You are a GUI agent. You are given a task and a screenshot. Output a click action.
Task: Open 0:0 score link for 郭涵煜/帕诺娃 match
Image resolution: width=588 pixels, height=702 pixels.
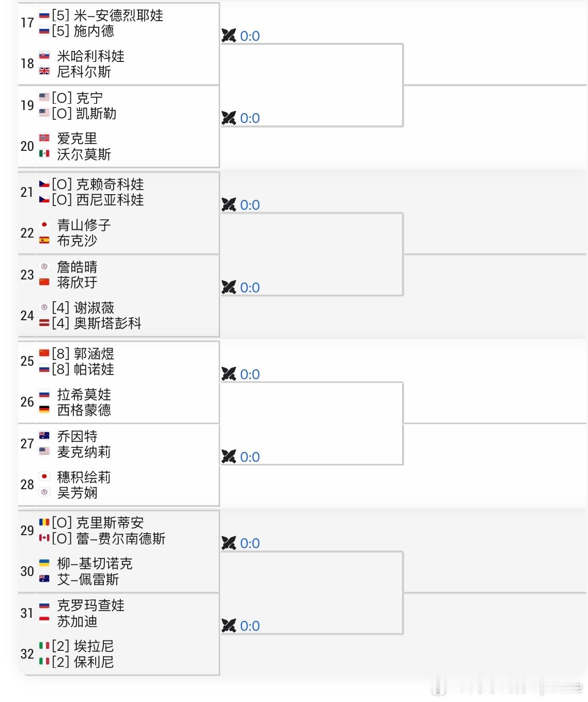pos(250,375)
